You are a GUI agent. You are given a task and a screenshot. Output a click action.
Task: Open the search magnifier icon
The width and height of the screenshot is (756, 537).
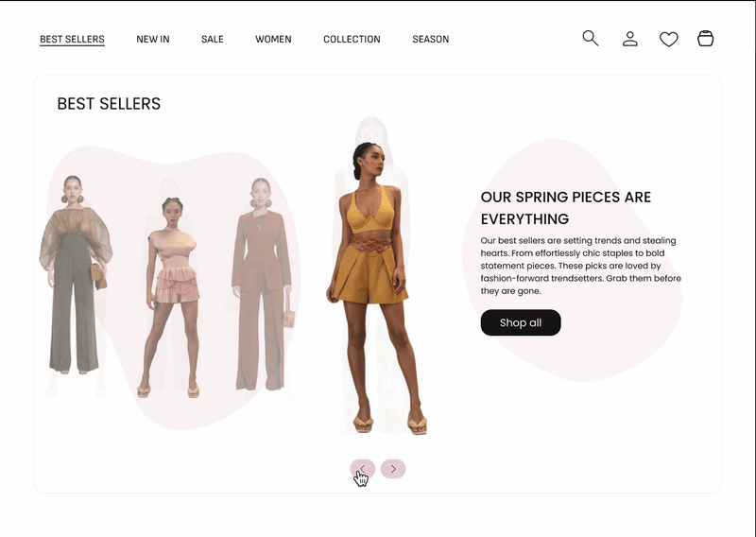pyautogui.click(x=590, y=38)
